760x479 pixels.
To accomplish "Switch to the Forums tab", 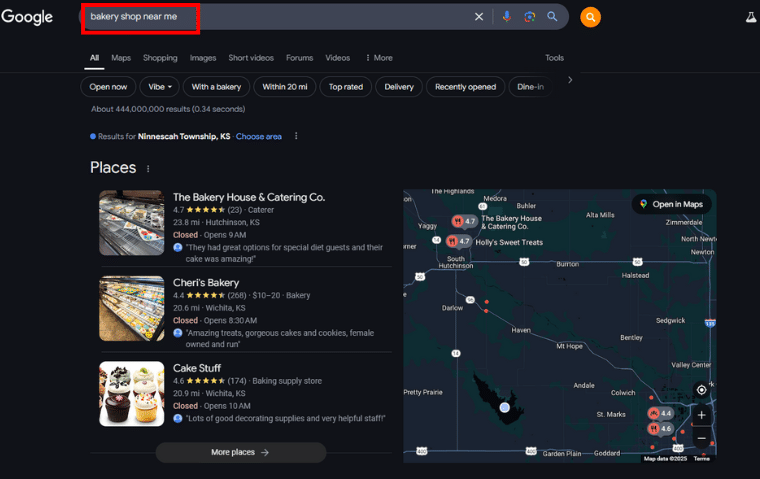I will (299, 58).
